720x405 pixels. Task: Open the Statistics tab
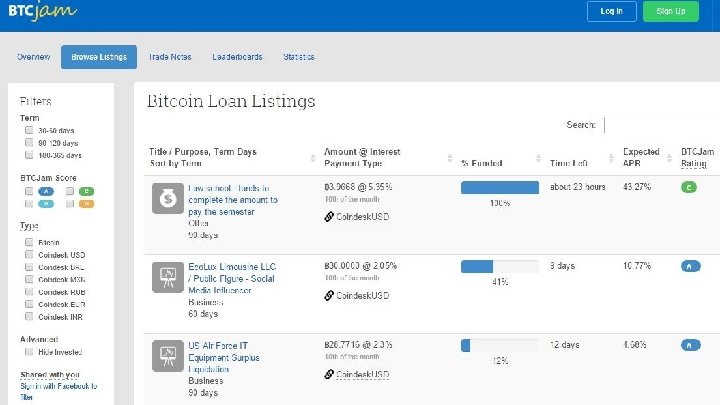click(299, 57)
